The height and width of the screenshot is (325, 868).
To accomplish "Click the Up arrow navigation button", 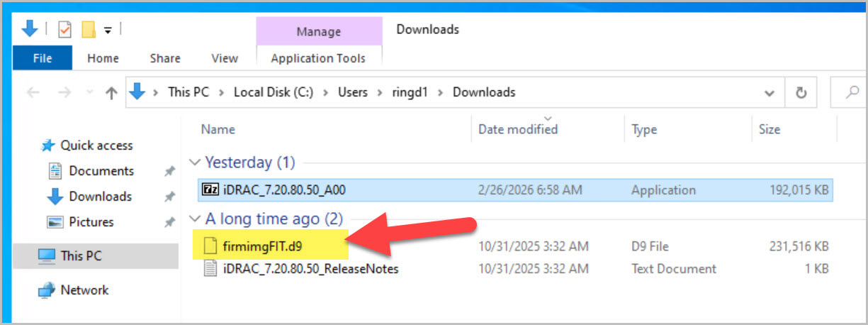I will 111,92.
